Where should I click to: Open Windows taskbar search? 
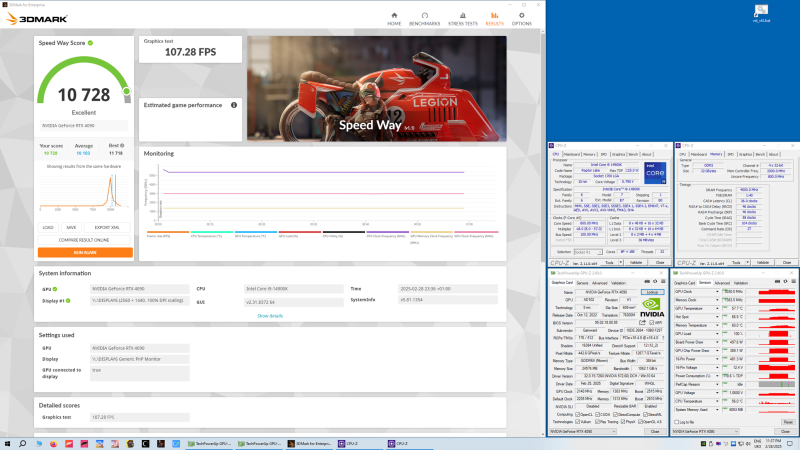coord(22,444)
